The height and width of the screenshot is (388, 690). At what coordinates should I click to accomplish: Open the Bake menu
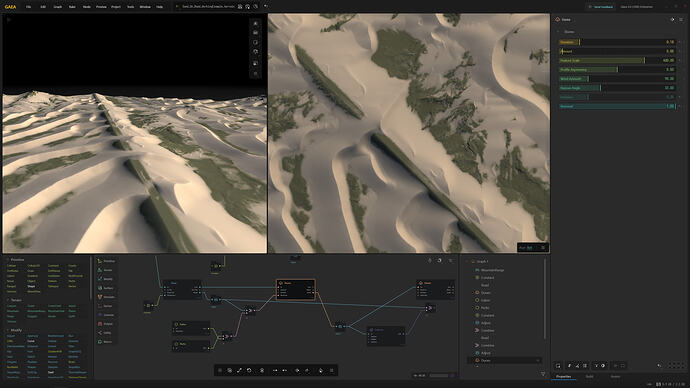(x=72, y=7)
